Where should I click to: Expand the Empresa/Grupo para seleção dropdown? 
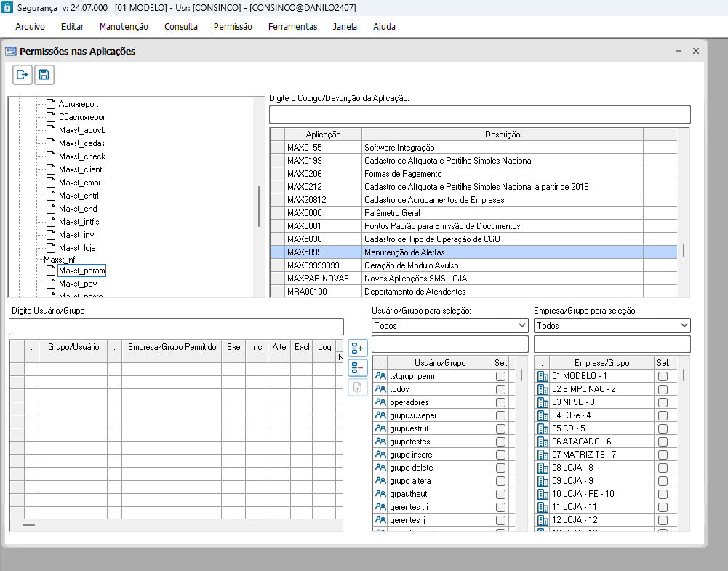click(x=612, y=326)
